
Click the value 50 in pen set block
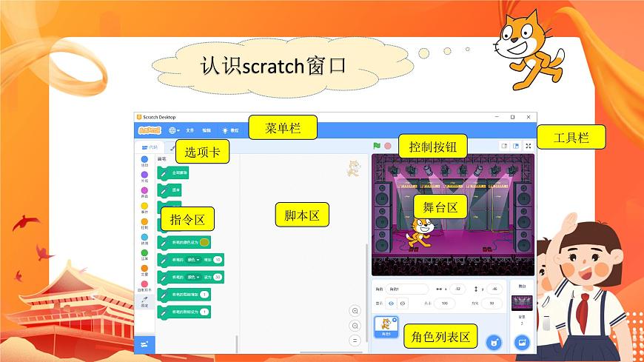click(x=218, y=278)
